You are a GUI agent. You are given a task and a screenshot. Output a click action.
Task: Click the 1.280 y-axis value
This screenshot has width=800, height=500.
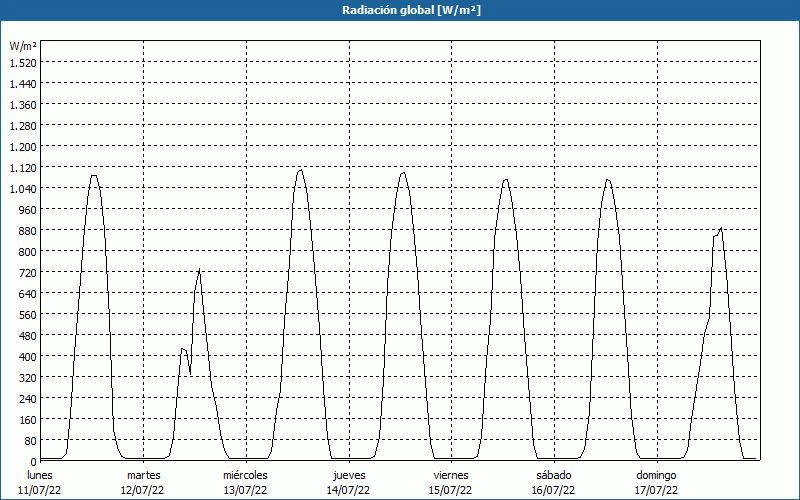[23, 126]
